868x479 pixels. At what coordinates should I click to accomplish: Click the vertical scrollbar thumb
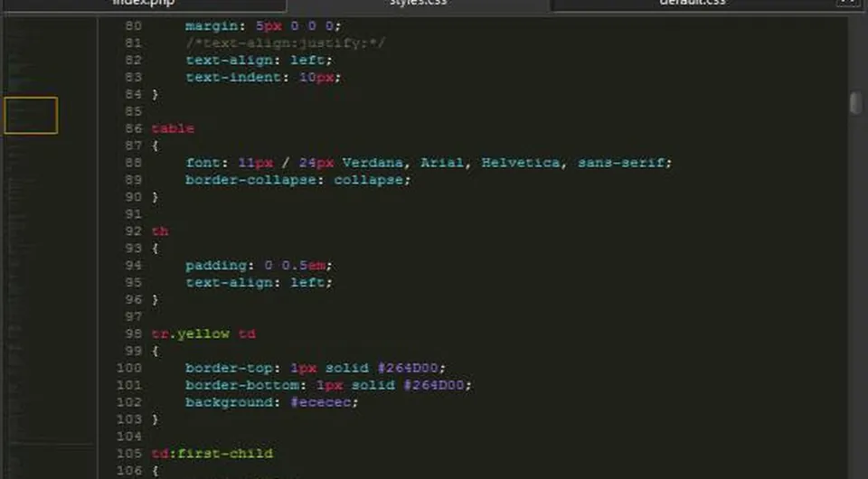[856, 102]
